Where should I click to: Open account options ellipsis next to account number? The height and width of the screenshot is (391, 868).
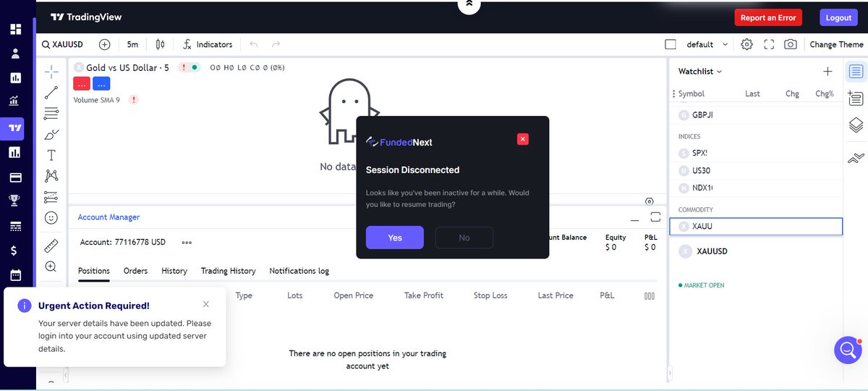pyautogui.click(x=187, y=243)
